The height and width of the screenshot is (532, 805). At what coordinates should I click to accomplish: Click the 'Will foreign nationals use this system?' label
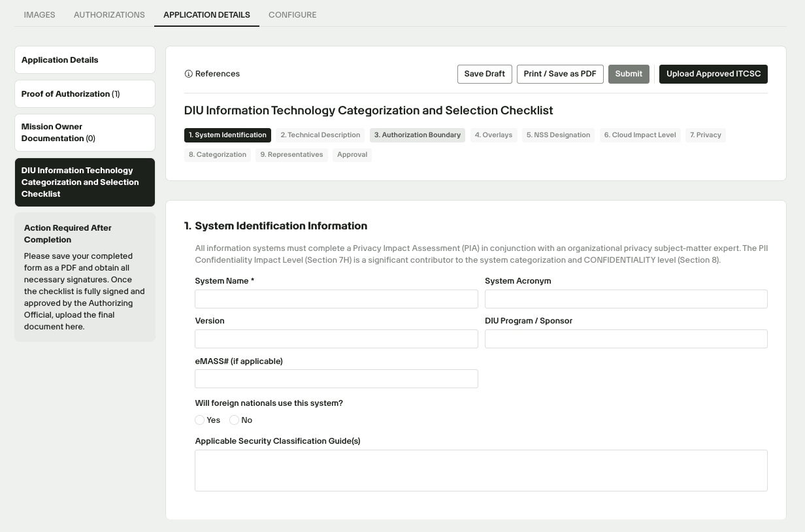[269, 403]
